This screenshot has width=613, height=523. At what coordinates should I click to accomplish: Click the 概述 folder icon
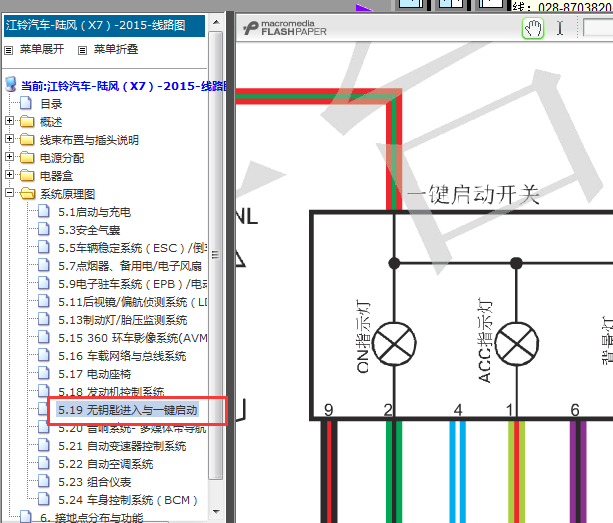[x=27, y=122]
